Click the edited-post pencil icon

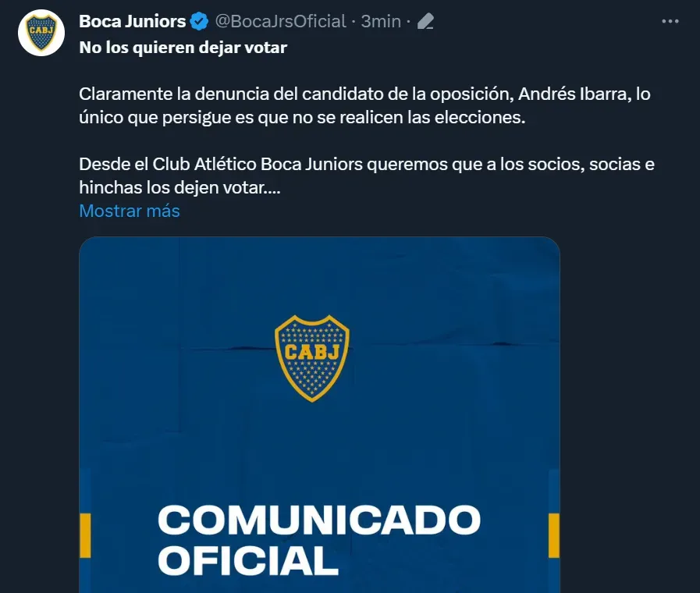click(425, 22)
